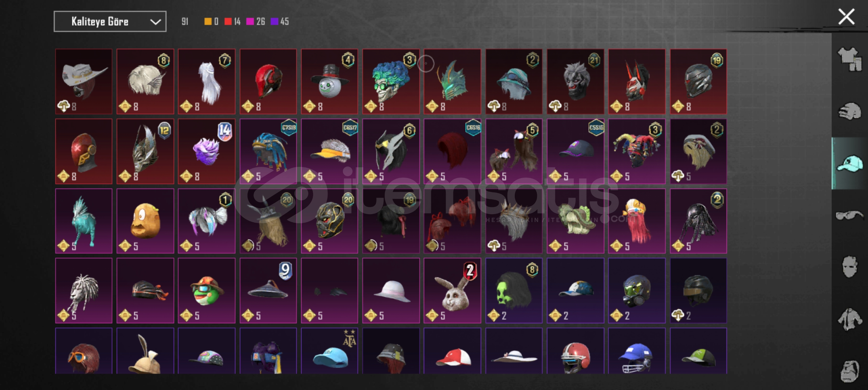Close the inventory with the X icon
The height and width of the screenshot is (390, 868).
coord(846,17)
